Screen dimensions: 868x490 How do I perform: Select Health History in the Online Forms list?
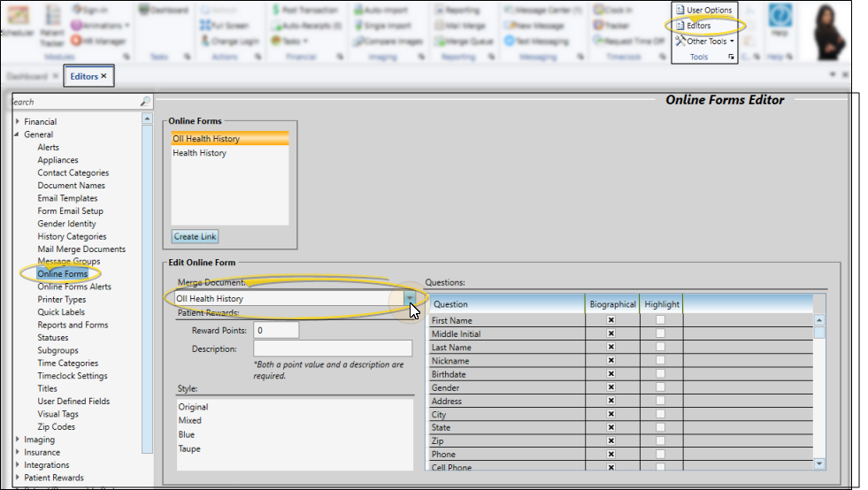click(x=199, y=153)
